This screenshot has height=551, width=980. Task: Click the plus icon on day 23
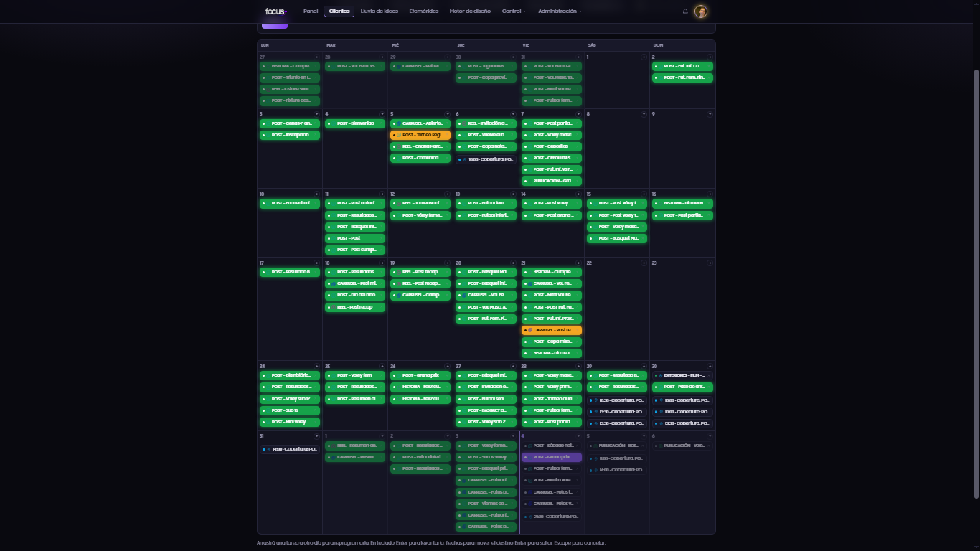(x=710, y=263)
